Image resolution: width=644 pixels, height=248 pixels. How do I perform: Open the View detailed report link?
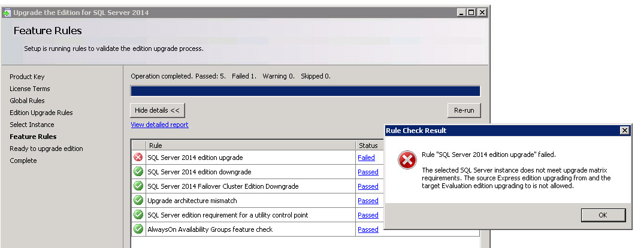pyautogui.click(x=159, y=125)
